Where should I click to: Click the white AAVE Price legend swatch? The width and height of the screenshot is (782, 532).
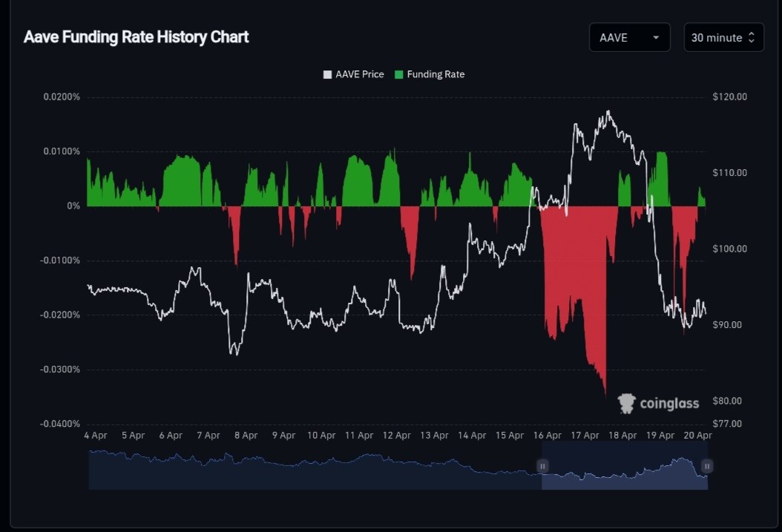pyautogui.click(x=327, y=75)
